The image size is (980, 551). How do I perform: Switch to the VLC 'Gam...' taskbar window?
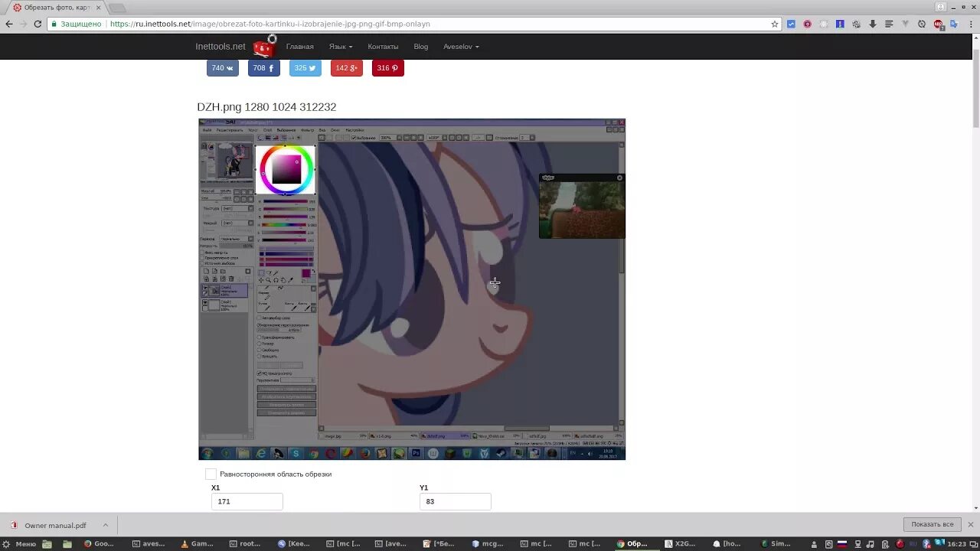point(199,544)
